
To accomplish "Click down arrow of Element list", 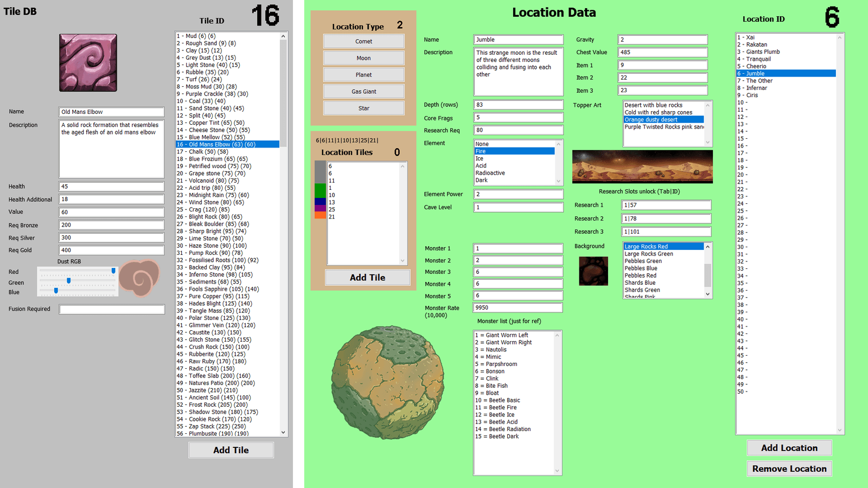I will pos(559,181).
